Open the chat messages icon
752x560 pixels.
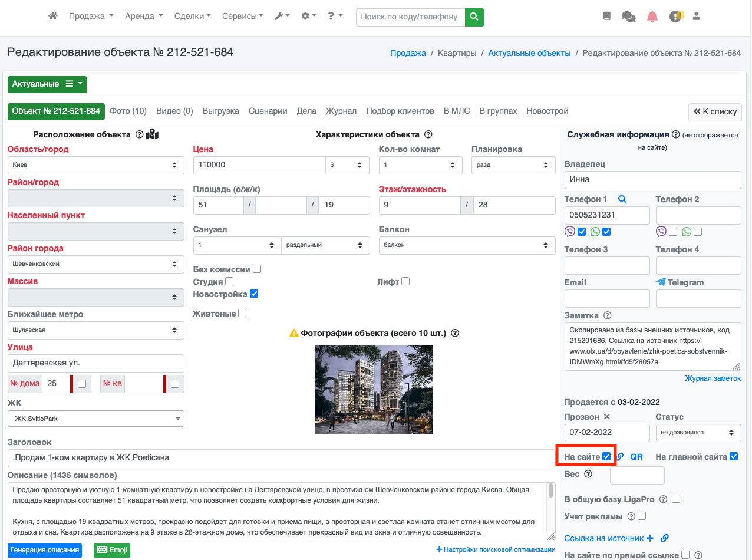pyautogui.click(x=628, y=17)
